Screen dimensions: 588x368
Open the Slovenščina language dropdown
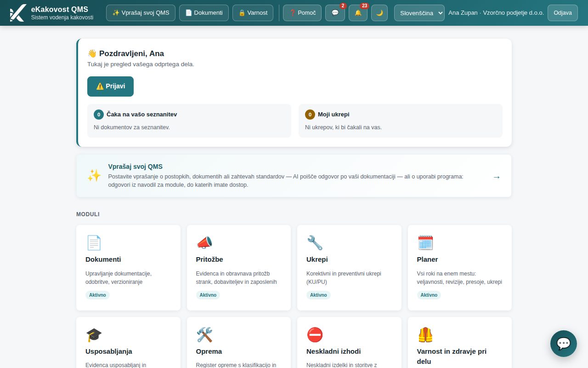click(x=419, y=13)
